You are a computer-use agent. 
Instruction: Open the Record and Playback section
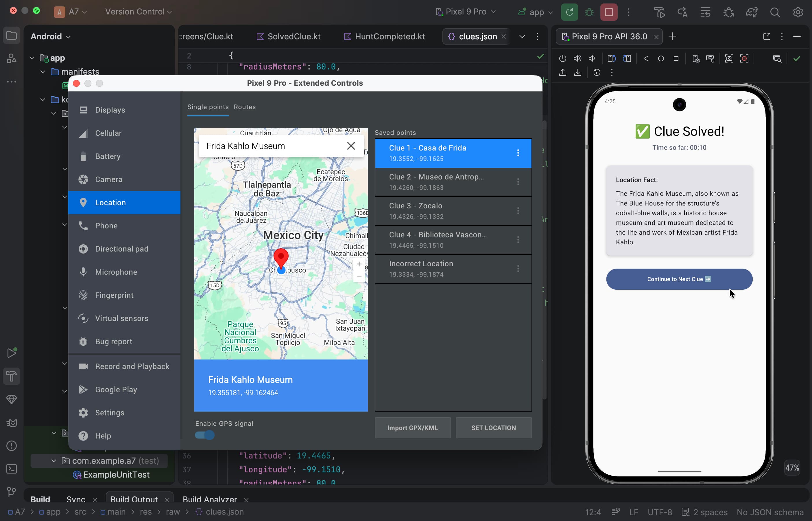tap(124, 366)
